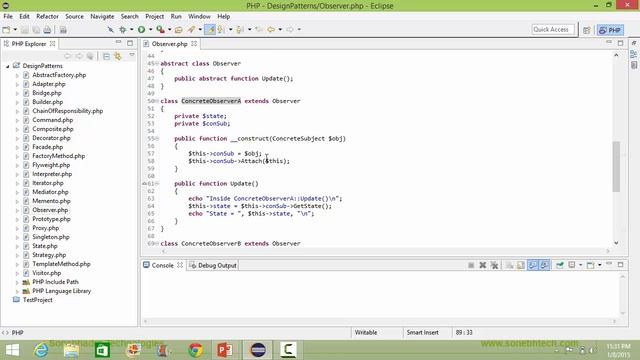Open the File menu

click(x=8, y=16)
